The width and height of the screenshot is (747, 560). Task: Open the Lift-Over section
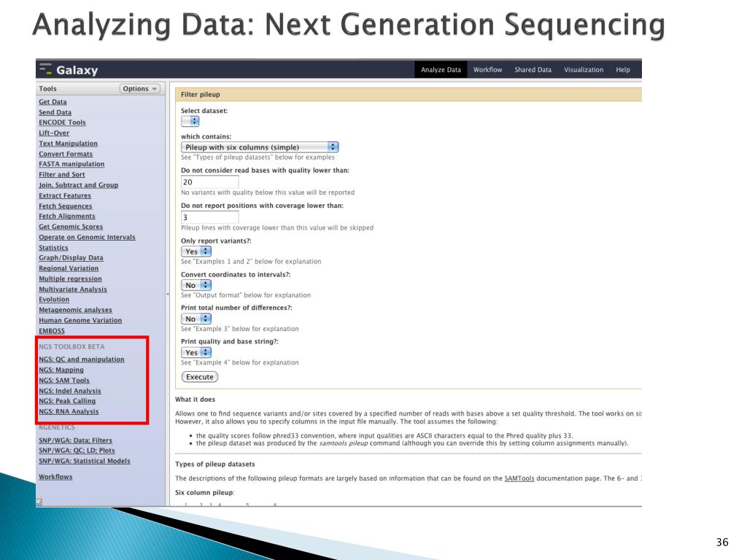(54, 133)
